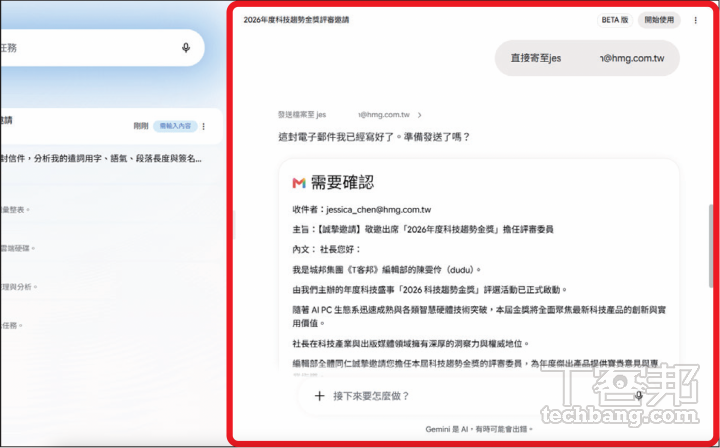The height and width of the screenshot is (448, 720).
Task: Click the task description starting 封信件，分析我的遣詞用字
Action: point(101,159)
